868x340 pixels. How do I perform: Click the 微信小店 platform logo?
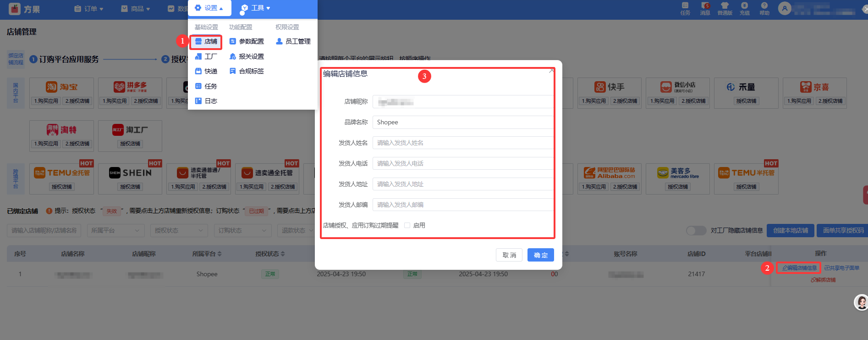click(678, 87)
